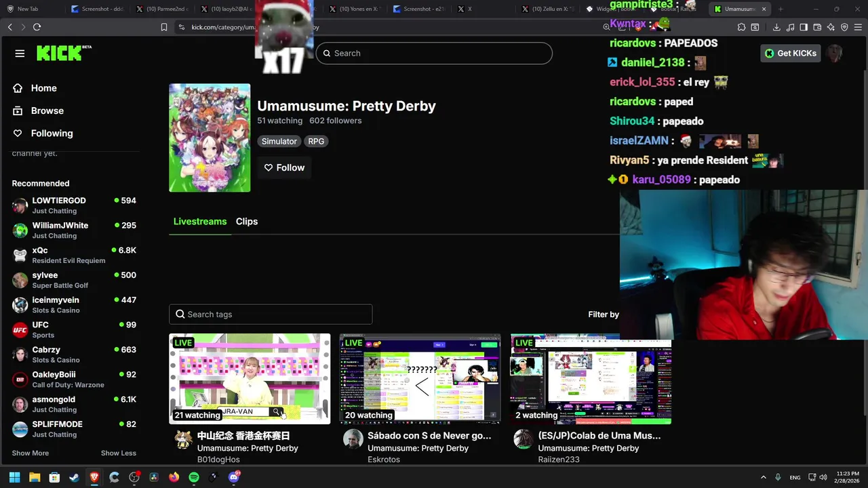Open Firefox from taskbar
The width and height of the screenshot is (868, 488).
[174, 477]
